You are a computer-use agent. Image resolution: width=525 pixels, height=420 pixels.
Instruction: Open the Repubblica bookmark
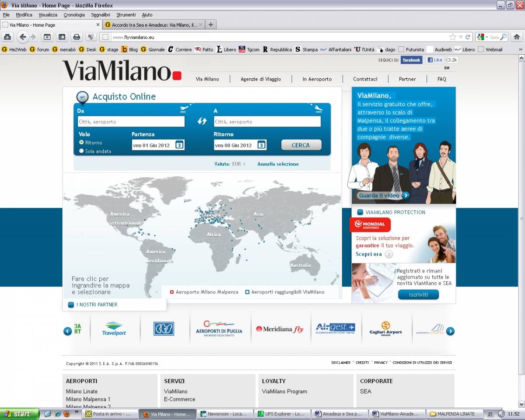click(x=277, y=49)
